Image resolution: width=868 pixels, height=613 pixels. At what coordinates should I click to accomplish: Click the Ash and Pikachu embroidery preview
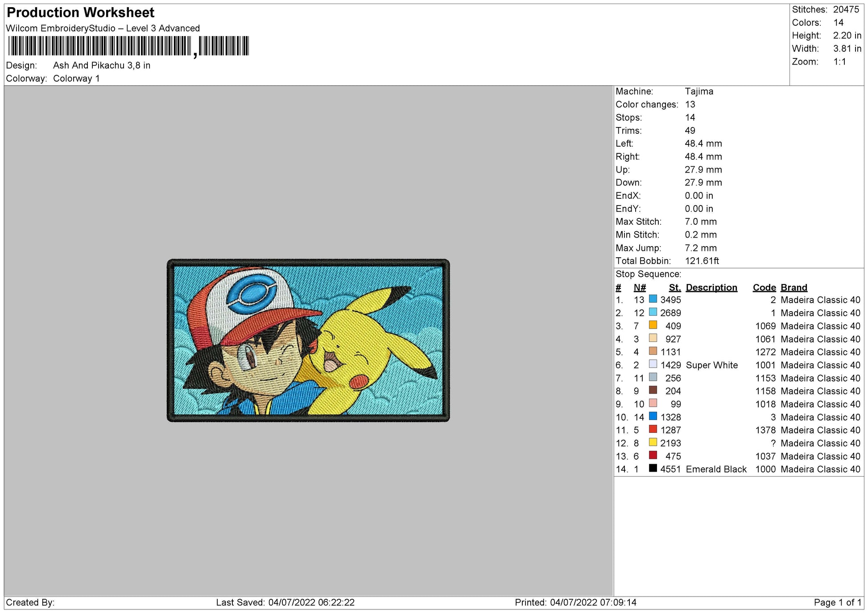click(x=308, y=340)
